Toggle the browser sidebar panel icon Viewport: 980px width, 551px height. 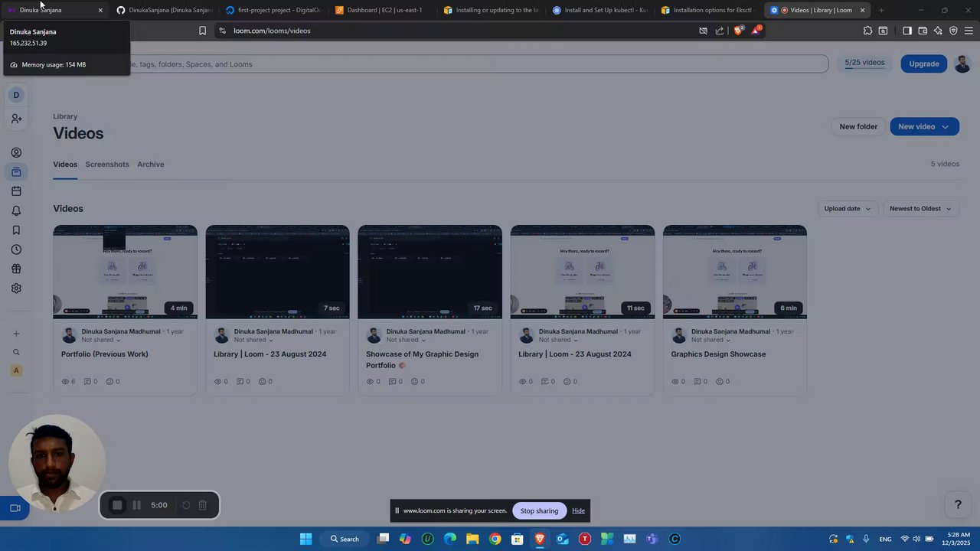[907, 31]
